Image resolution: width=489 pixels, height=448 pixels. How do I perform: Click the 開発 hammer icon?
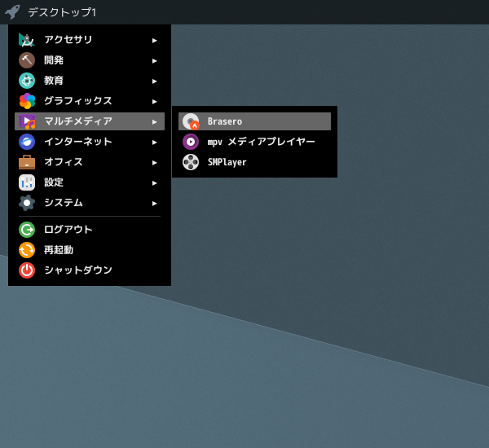(x=27, y=60)
